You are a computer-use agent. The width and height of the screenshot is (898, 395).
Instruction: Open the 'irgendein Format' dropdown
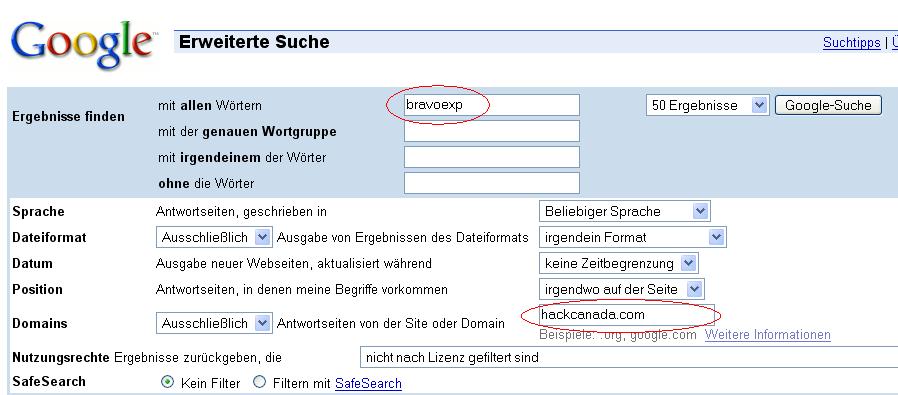coord(632,237)
